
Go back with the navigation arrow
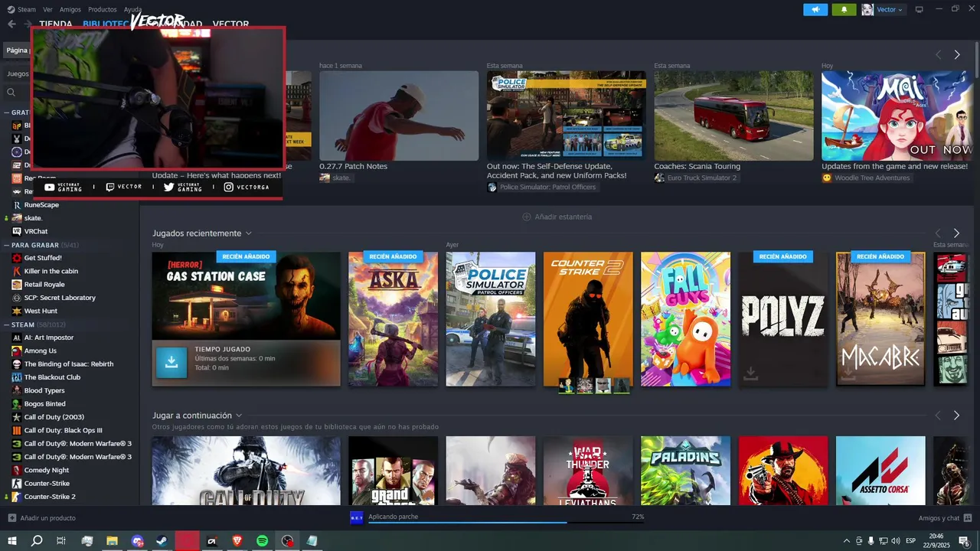pyautogui.click(x=11, y=24)
